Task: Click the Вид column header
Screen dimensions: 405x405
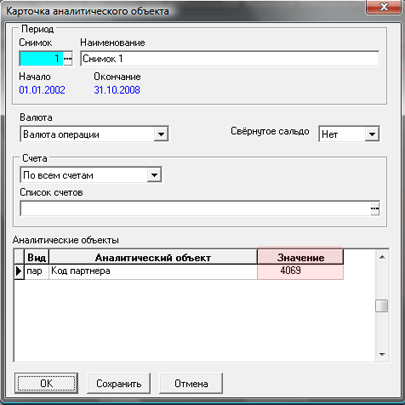Action: click(37, 257)
